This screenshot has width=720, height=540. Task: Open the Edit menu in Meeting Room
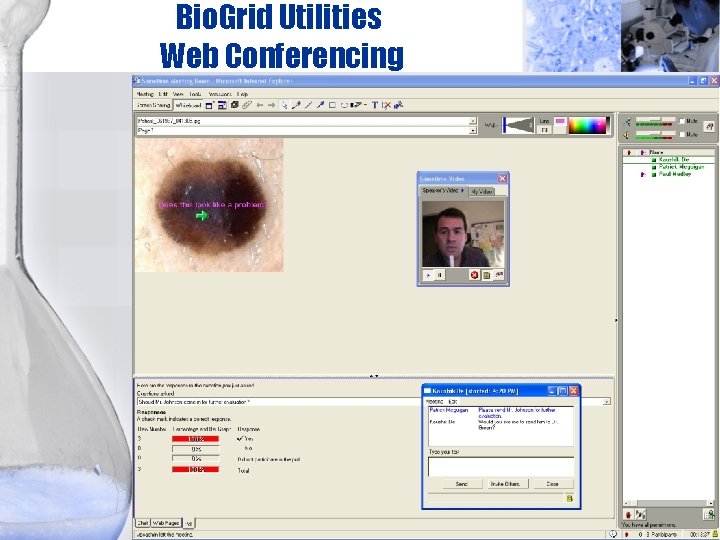pyautogui.click(x=163, y=94)
